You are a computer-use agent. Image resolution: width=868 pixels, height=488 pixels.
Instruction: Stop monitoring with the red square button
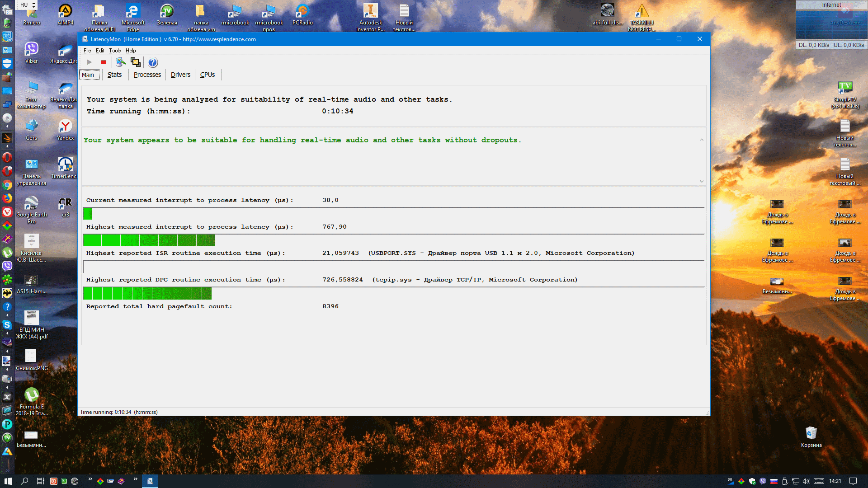tap(104, 62)
